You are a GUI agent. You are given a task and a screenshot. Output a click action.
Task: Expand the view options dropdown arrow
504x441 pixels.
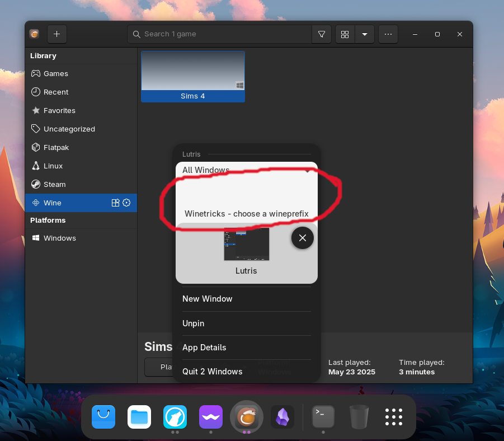point(365,34)
